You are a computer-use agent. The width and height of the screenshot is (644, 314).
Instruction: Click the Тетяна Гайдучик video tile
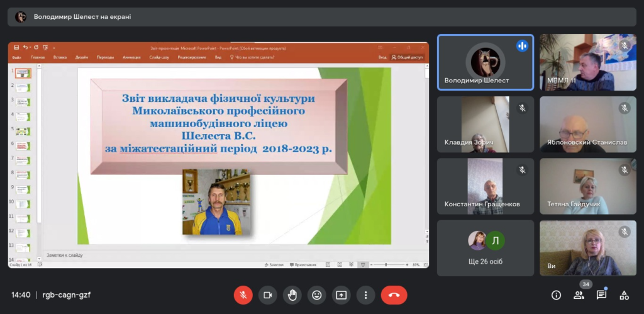[x=588, y=186]
